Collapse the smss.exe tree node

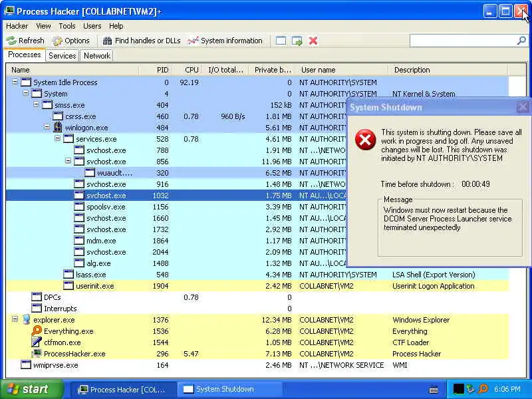tap(36, 104)
